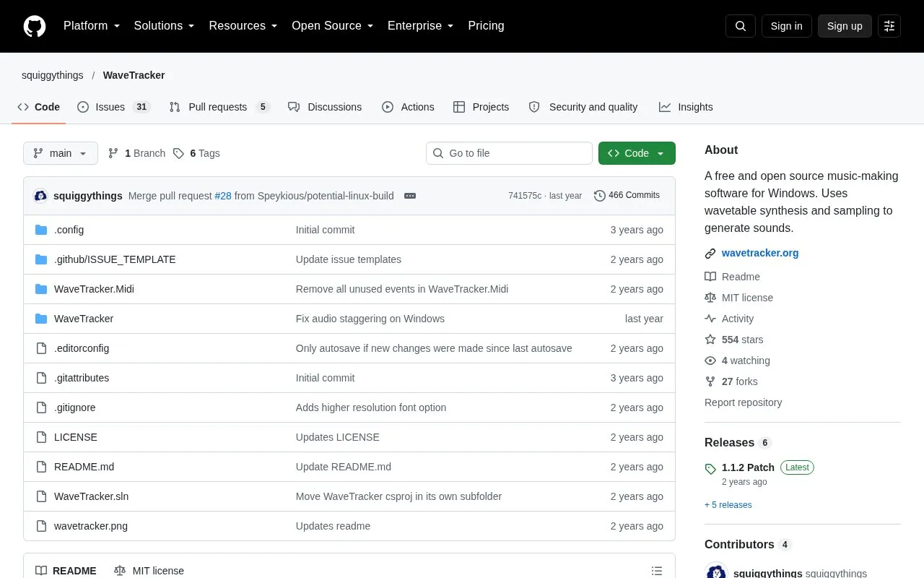Click the Sign up button
The width and height of the screenshot is (924, 578).
[845, 26]
